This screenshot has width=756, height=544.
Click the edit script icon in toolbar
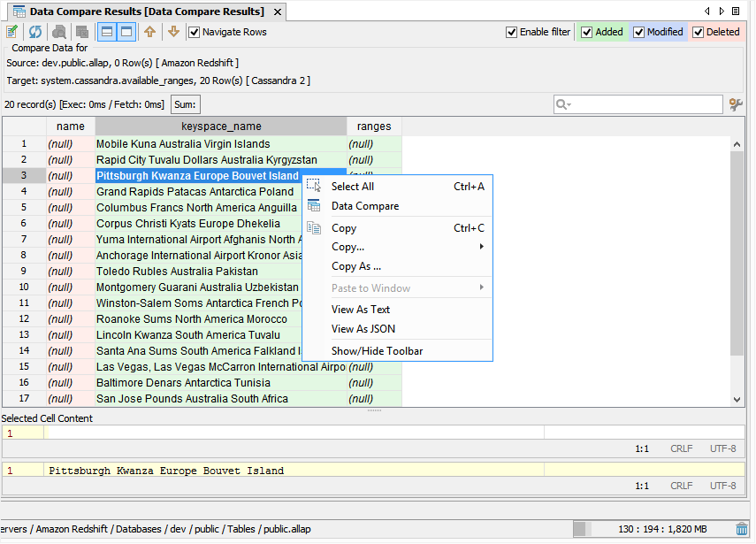coord(12,32)
